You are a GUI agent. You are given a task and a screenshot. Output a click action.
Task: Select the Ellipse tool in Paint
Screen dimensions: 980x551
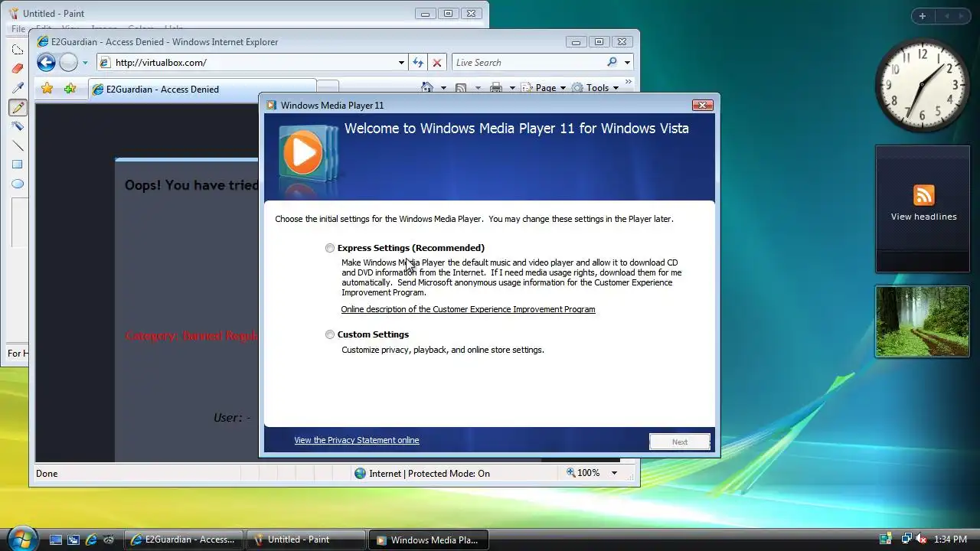18,184
